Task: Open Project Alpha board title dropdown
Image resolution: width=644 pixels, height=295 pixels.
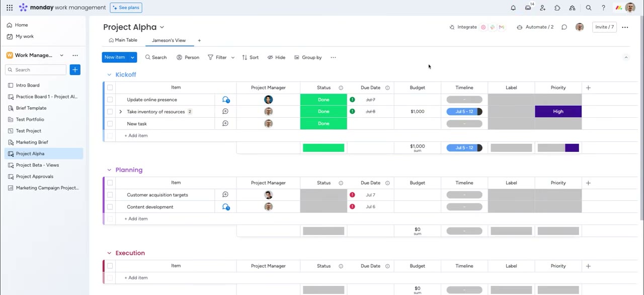Action: point(162,27)
